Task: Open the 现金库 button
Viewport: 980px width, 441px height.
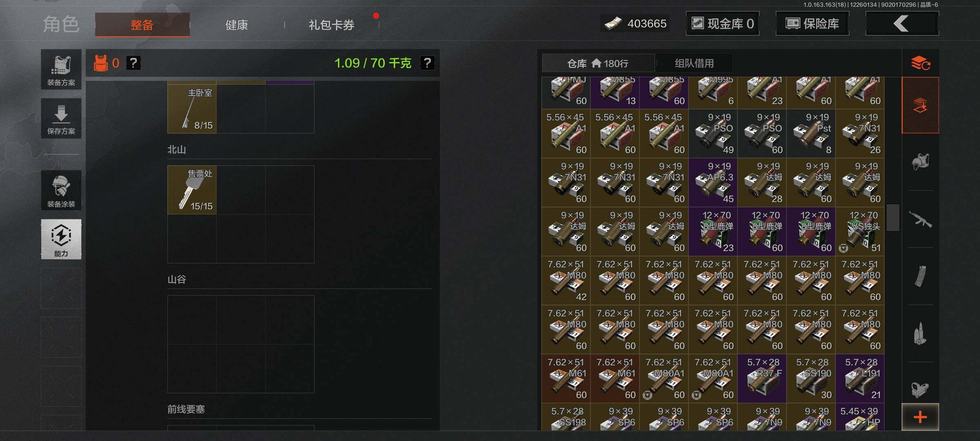Action: coord(723,24)
